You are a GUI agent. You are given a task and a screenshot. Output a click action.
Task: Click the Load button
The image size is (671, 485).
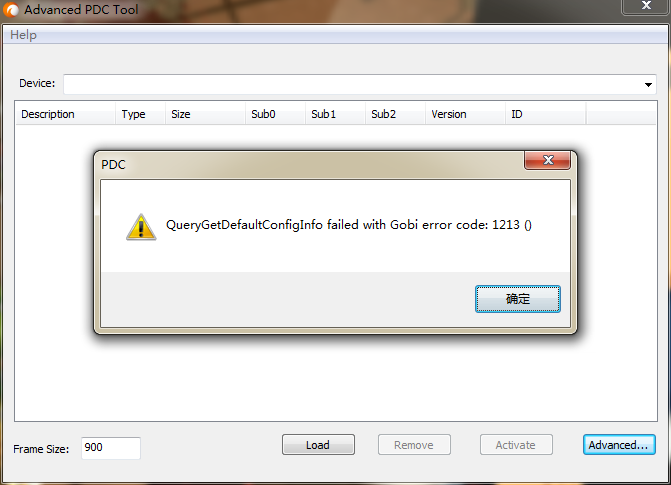[x=318, y=445]
